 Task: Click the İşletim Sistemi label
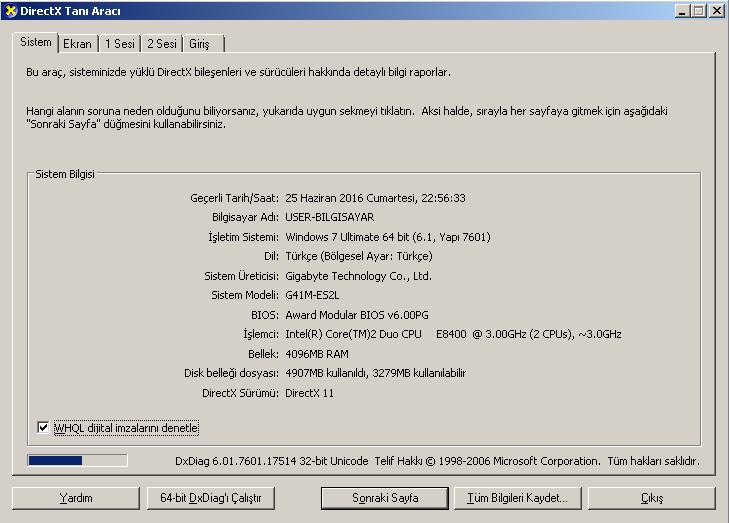click(244, 237)
